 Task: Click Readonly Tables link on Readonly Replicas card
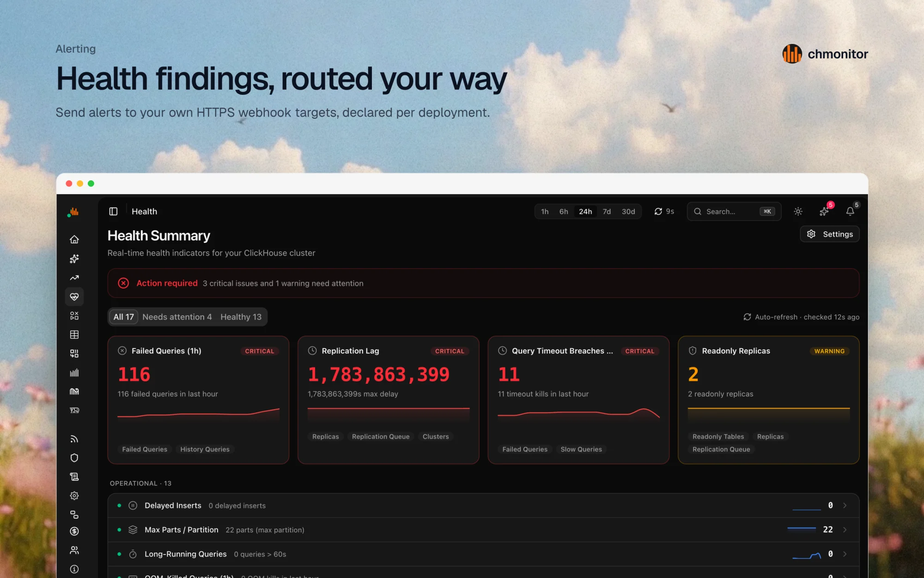718,437
